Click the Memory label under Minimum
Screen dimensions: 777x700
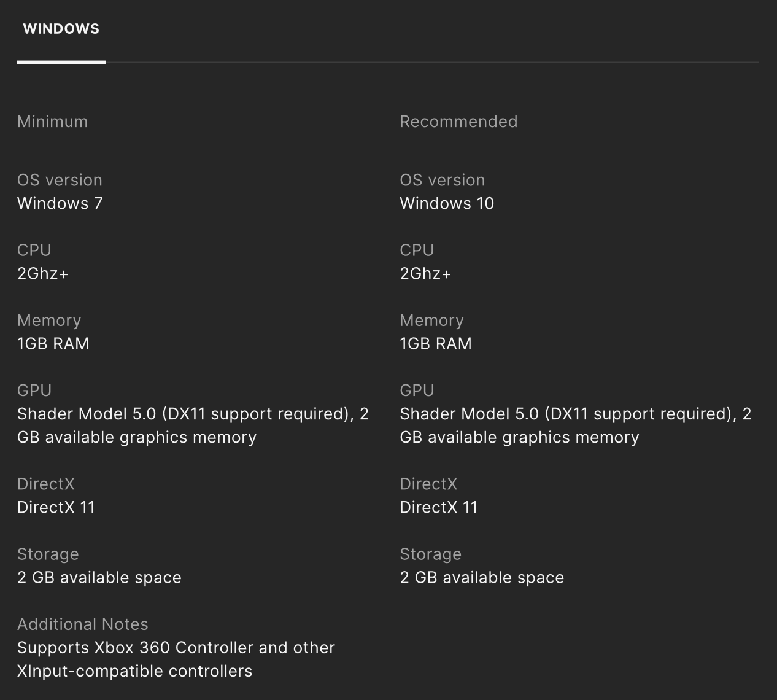[48, 320]
